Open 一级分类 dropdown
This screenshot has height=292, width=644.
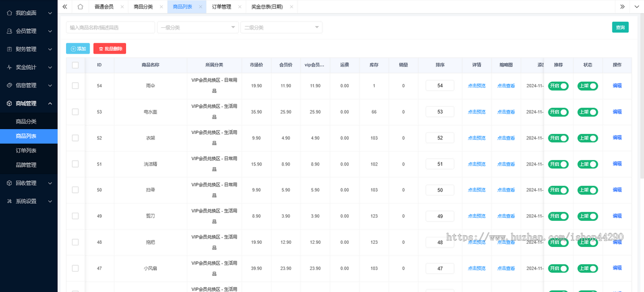click(x=198, y=27)
